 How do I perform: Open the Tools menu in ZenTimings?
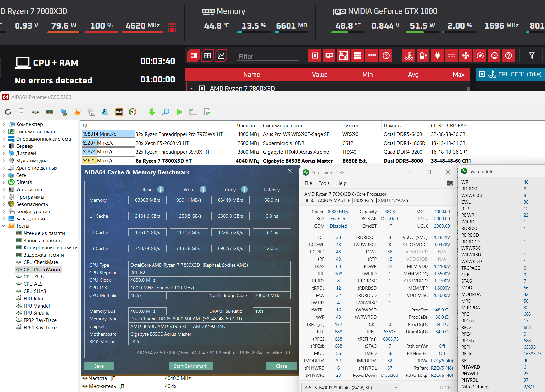click(x=324, y=183)
